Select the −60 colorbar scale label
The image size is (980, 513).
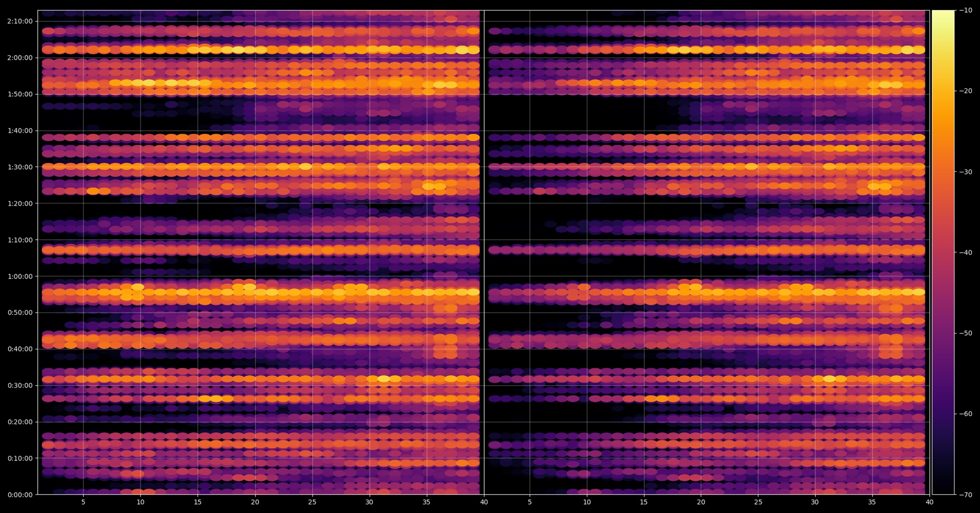(966, 414)
